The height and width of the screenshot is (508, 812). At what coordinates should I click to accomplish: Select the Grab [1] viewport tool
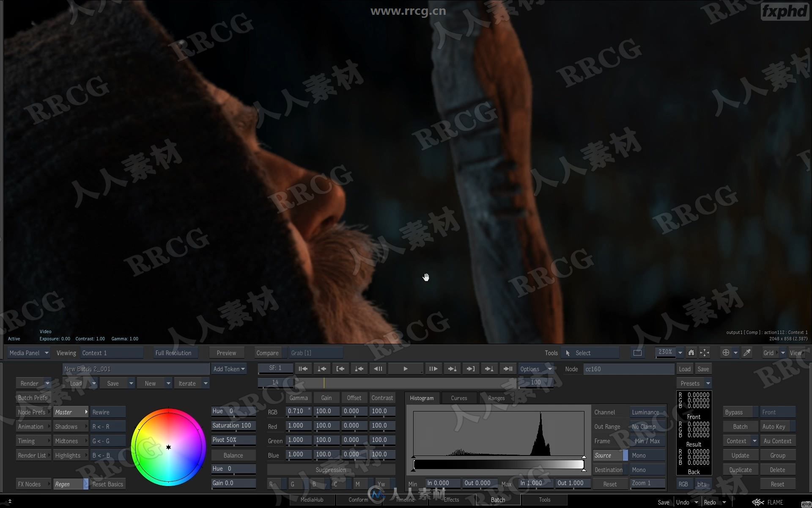click(301, 352)
